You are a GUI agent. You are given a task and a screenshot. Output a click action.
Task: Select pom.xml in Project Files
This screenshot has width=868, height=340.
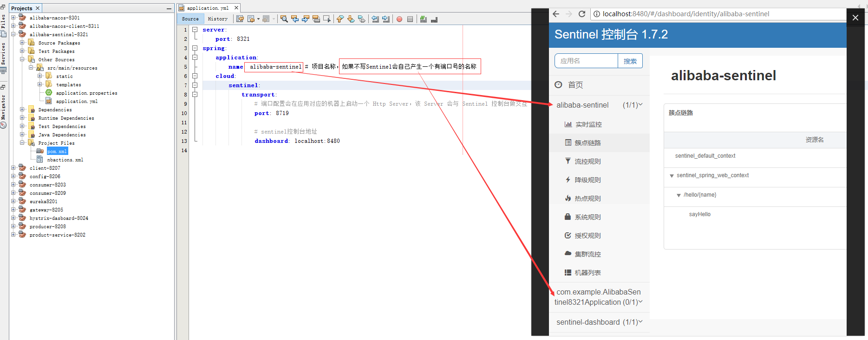pos(57,151)
